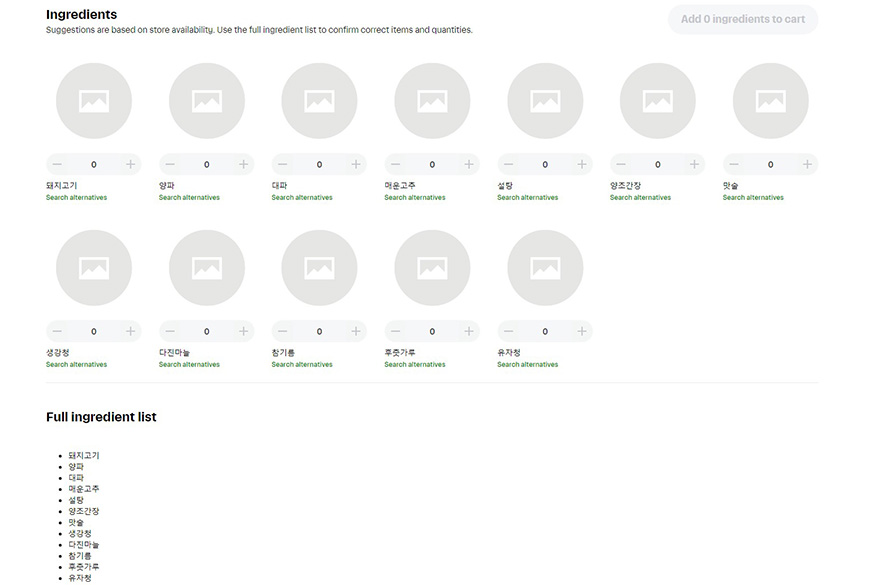Increase 생강청 quantity with plus icon
The image size is (878, 585).
tap(130, 331)
